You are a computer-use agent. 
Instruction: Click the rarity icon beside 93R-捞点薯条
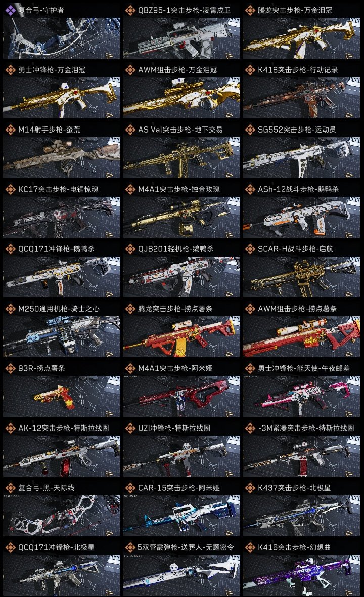pos(10,368)
